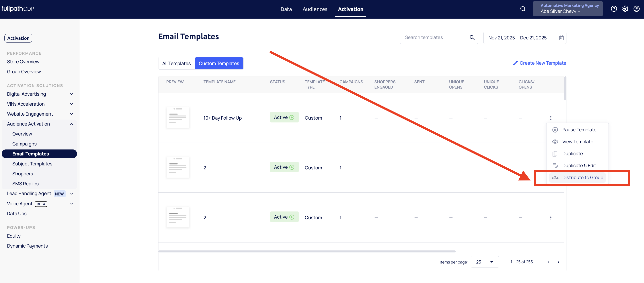Click the calendar icon in date range
The width and height of the screenshot is (644, 283).
(x=561, y=38)
